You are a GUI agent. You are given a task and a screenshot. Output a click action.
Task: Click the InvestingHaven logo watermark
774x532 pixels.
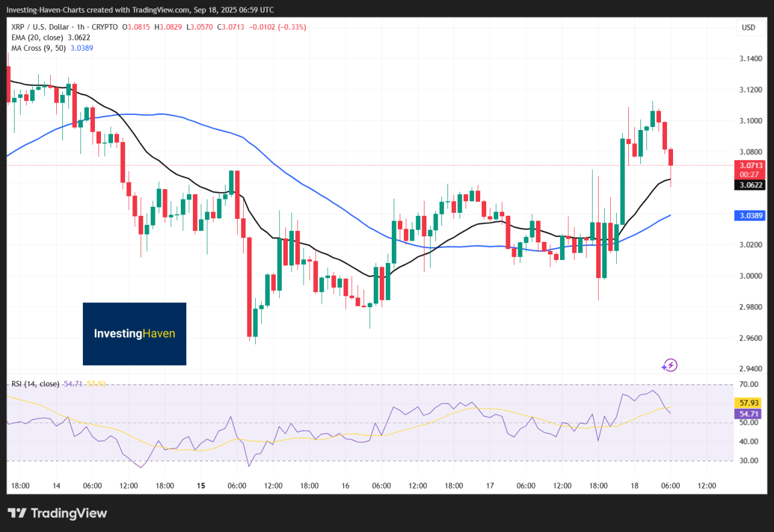point(134,334)
